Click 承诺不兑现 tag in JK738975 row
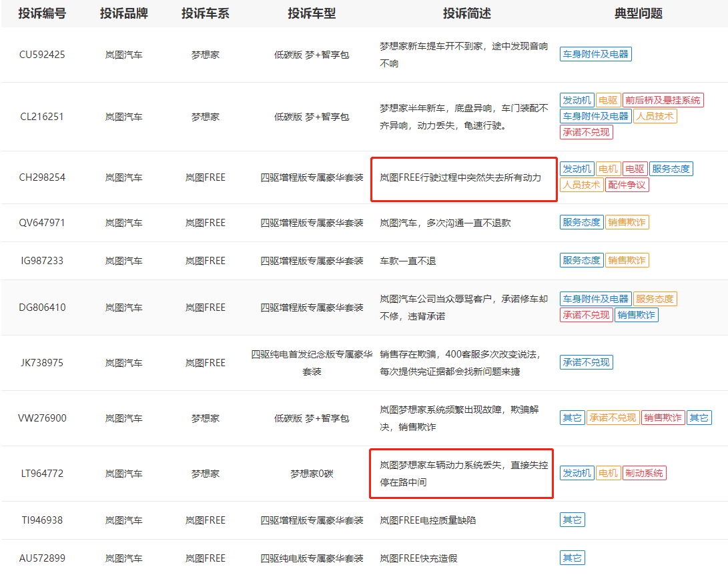Screen dimensions: 728x575 [587, 362]
